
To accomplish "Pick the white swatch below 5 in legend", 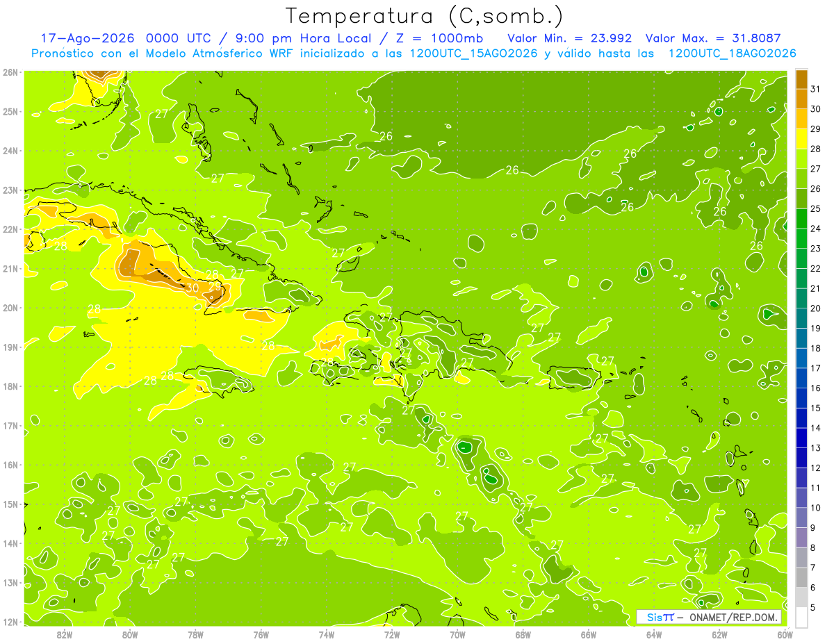I will [x=801, y=617].
